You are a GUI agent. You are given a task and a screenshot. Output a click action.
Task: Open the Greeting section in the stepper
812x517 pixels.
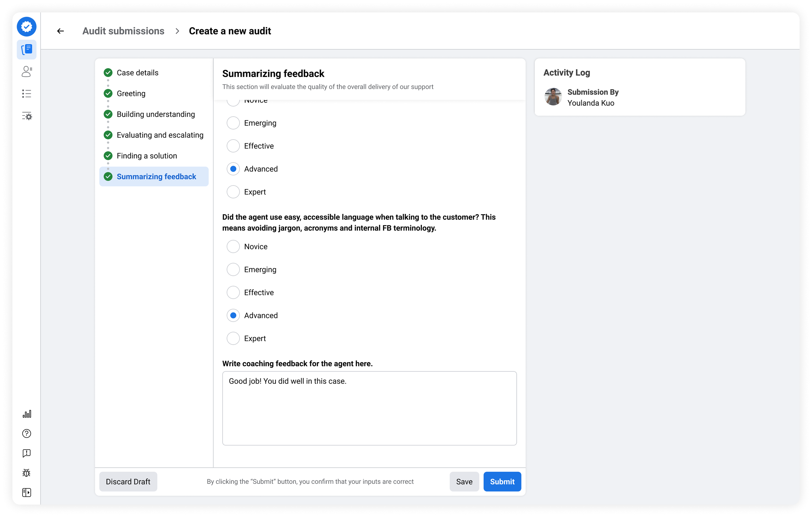click(131, 94)
